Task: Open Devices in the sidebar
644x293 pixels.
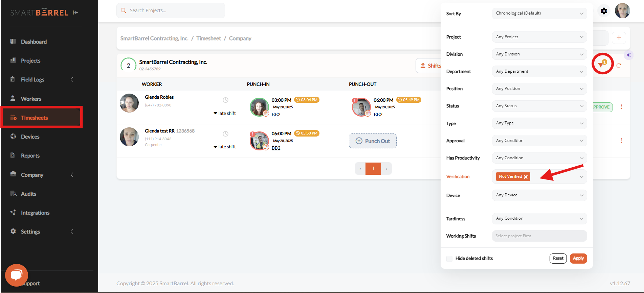Action: [x=30, y=137]
